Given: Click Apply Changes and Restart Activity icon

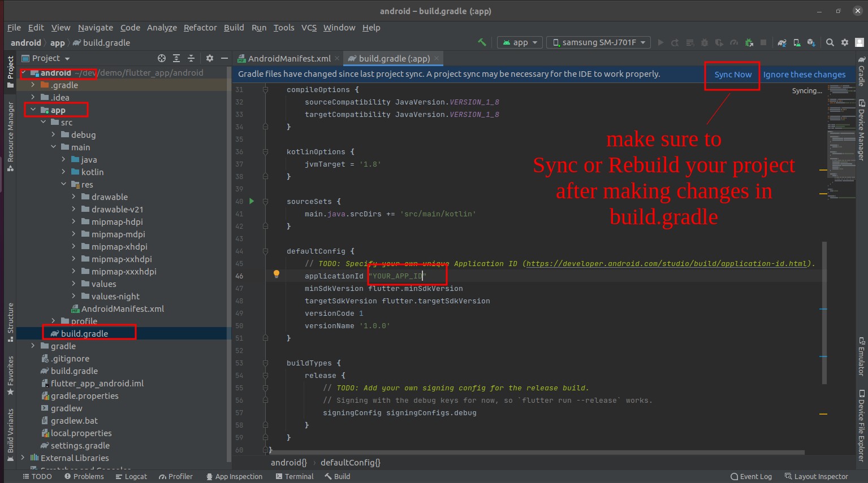Looking at the screenshot, I should [675, 42].
